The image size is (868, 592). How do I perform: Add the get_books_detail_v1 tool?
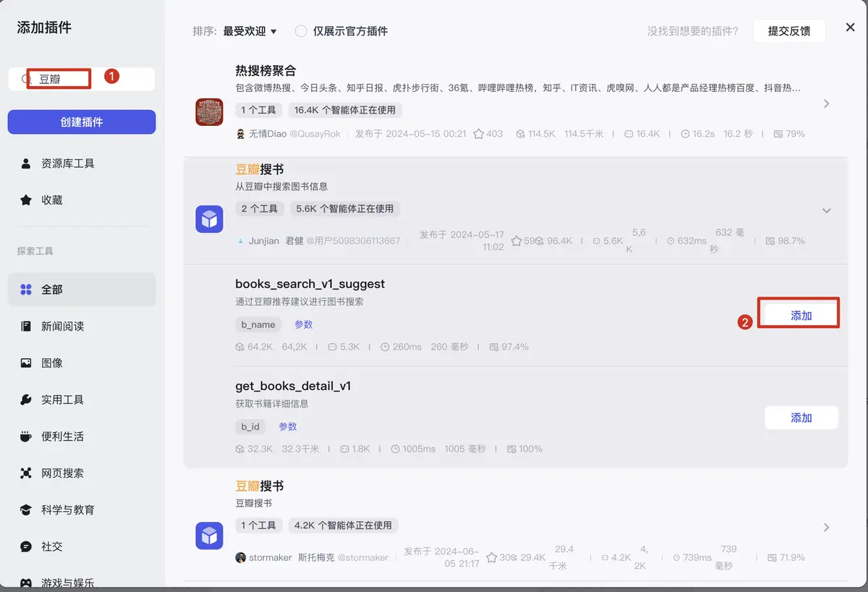point(801,418)
